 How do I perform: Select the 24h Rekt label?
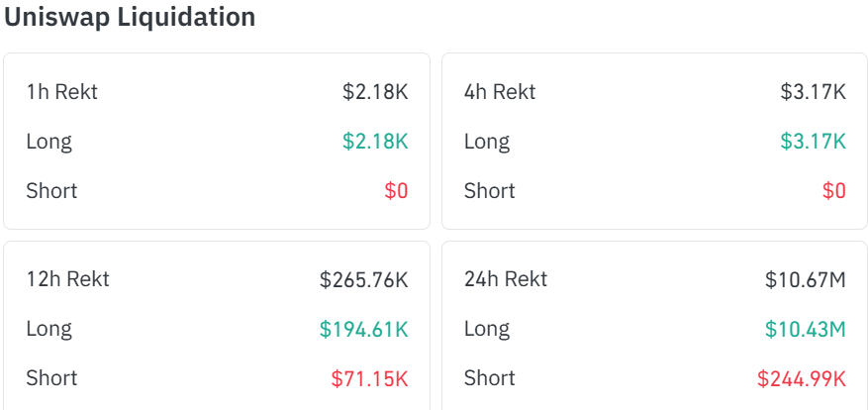pyautogui.click(x=506, y=278)
